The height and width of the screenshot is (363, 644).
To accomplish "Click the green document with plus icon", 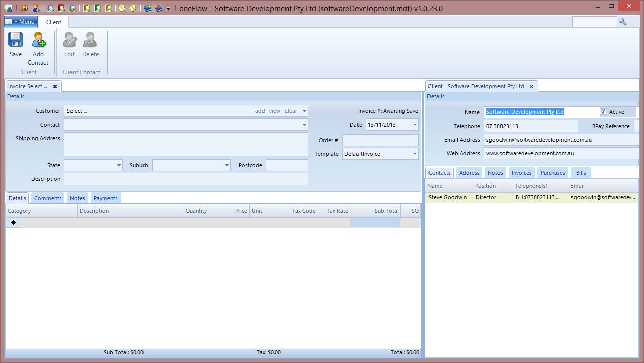I will (x=97, y=8).
